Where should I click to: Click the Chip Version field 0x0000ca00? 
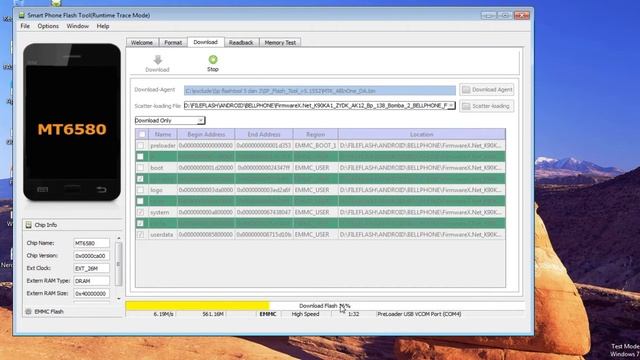[91, 256]
